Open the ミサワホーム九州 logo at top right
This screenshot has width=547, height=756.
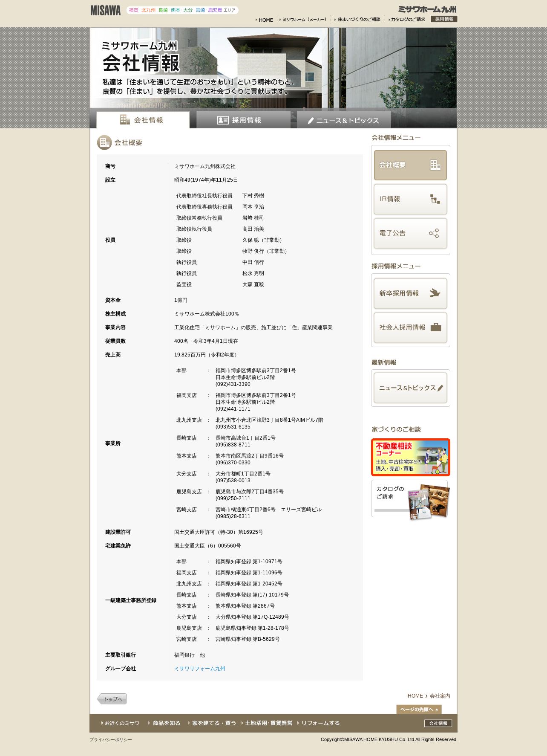coord(427,9)
